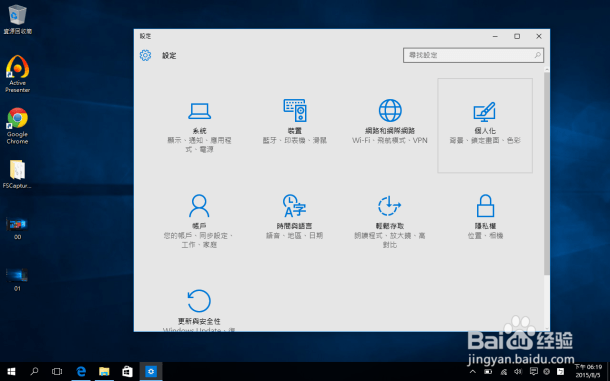Click the taskbar clock showing 06:19
This screenshot has width=610, height=381.
coord(589,371)
